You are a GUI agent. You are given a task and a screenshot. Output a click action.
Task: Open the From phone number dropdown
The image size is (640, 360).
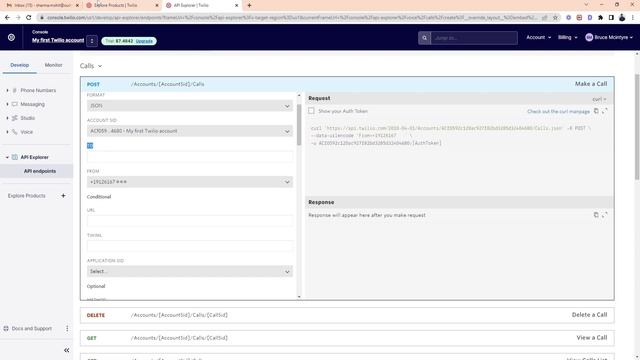pyautogui.click(x=190, y=182)
